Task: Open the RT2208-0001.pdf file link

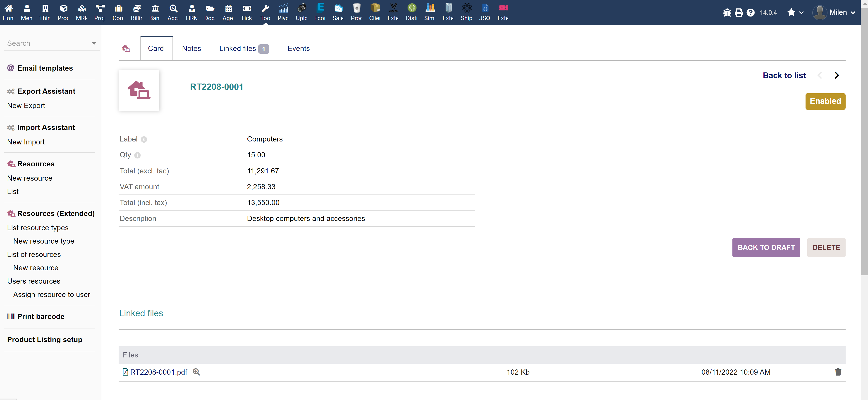Action: (x=158, y=372)
